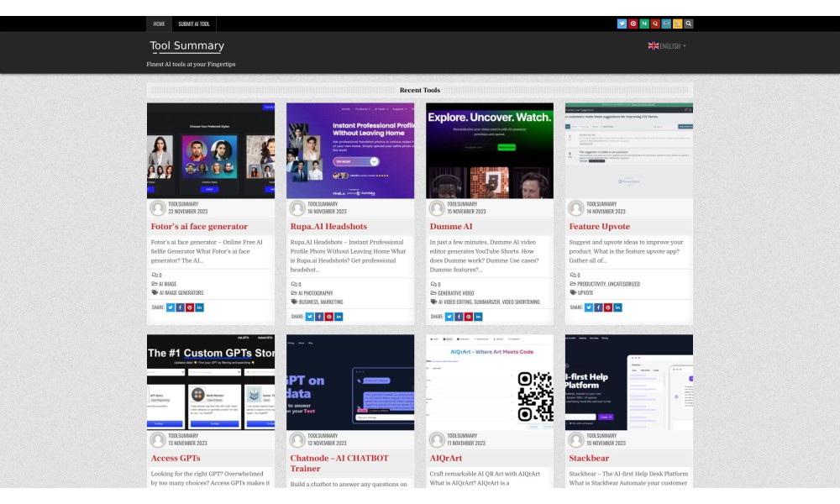840x504 pixels.
Task: Open the Pinterest icon in top bar
Action: pos(633,24)
